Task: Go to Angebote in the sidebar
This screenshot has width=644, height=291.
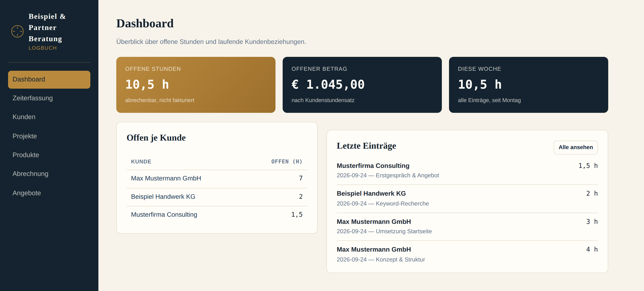Action: click(49, 193)
